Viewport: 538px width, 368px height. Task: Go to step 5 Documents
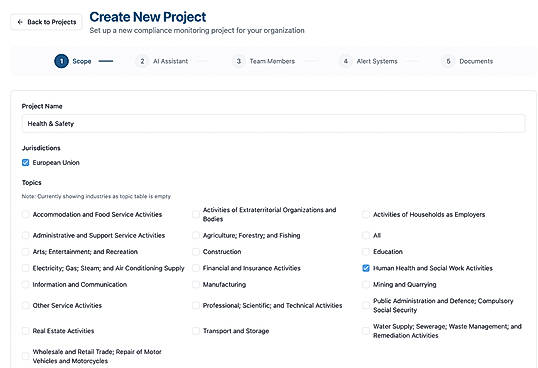(x=467, y=61)
